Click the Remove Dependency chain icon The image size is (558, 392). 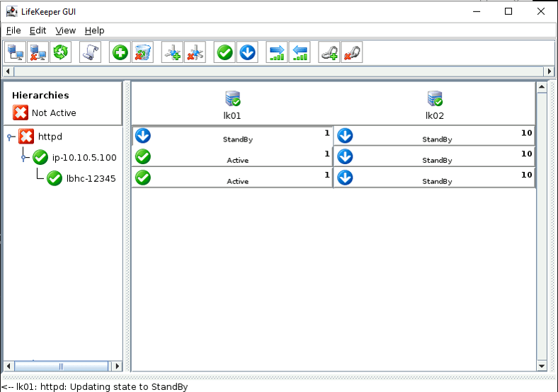point(352,52)
